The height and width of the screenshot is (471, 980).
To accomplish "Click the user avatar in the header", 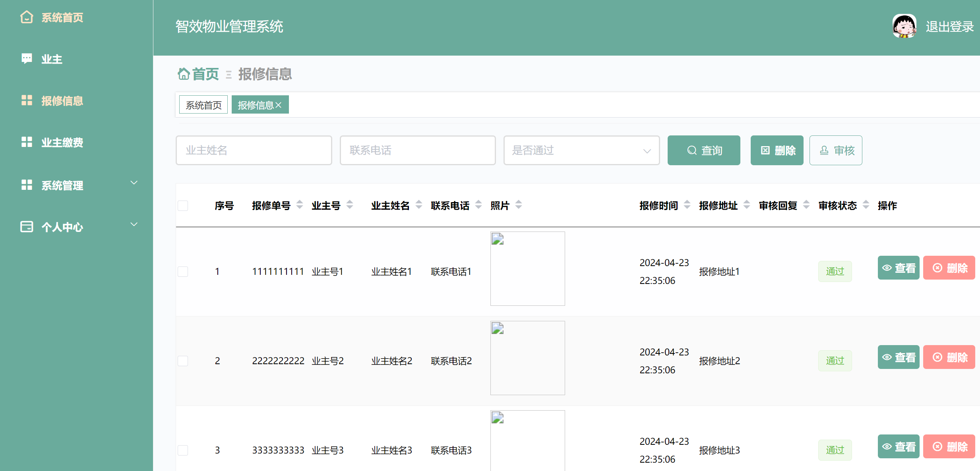I will [x=904, y=26].
